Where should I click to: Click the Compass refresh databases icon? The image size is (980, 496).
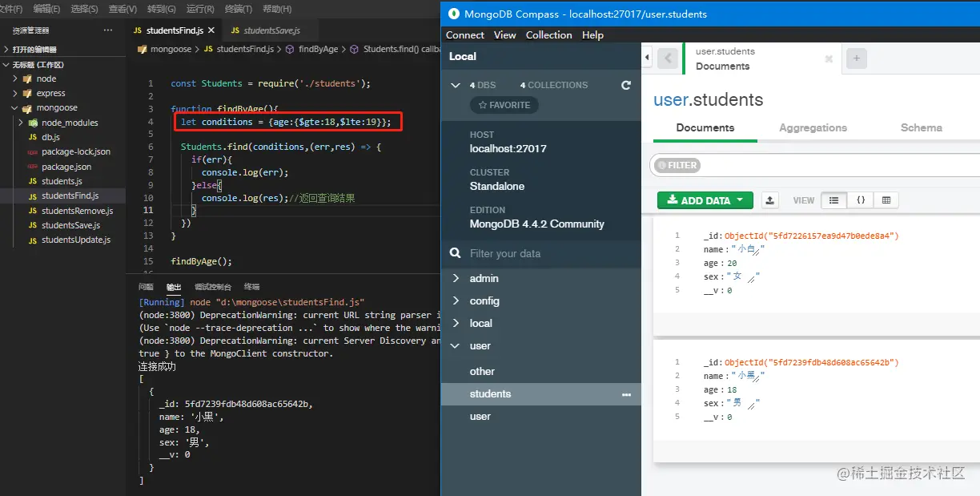click(x=626, y=85)
